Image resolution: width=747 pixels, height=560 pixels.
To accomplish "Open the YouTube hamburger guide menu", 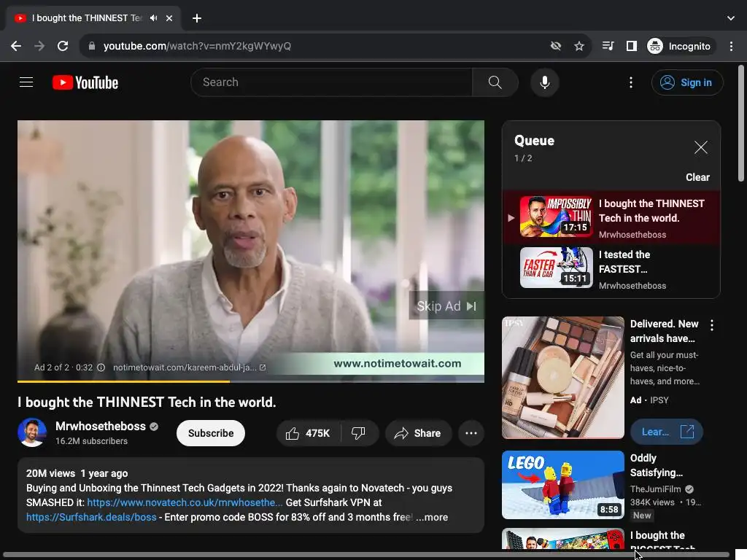I will (x=26, y=82).
